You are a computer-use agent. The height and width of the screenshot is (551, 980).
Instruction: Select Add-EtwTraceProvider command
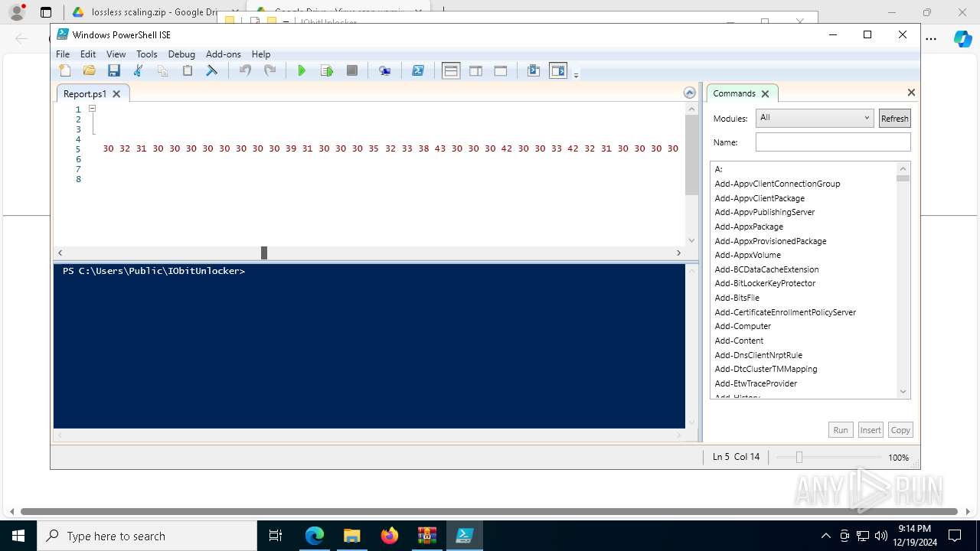(x=756, y=383)
